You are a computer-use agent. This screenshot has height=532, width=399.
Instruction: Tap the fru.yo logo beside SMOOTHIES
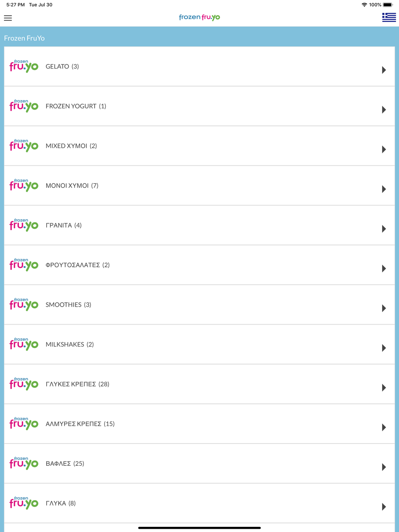pos(24,304)
